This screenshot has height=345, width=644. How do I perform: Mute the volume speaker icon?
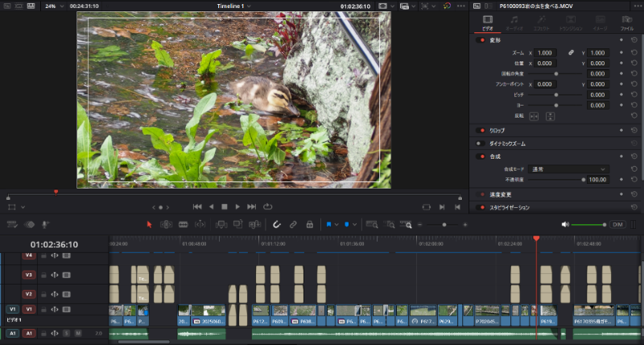point(565,225)
